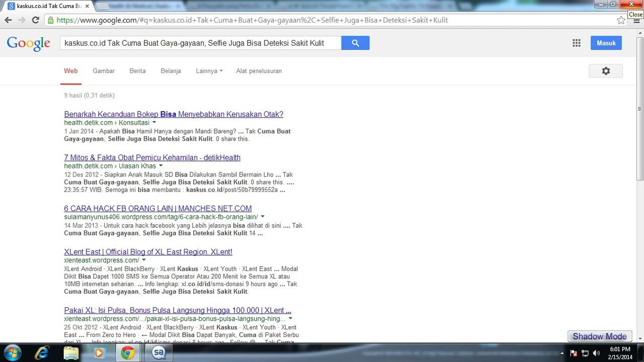This screenshot has width=644, height=362.
Task: Switch to the Gambar tab
Action: [104, 71]
